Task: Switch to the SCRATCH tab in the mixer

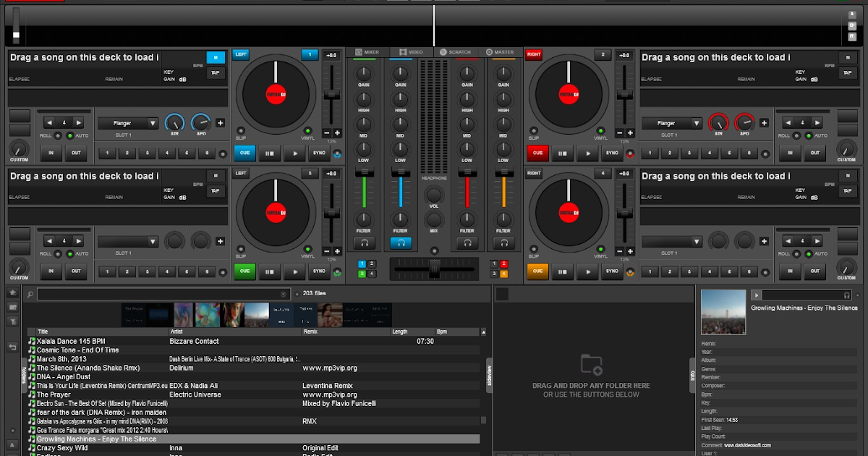Action: pos(456,52)
